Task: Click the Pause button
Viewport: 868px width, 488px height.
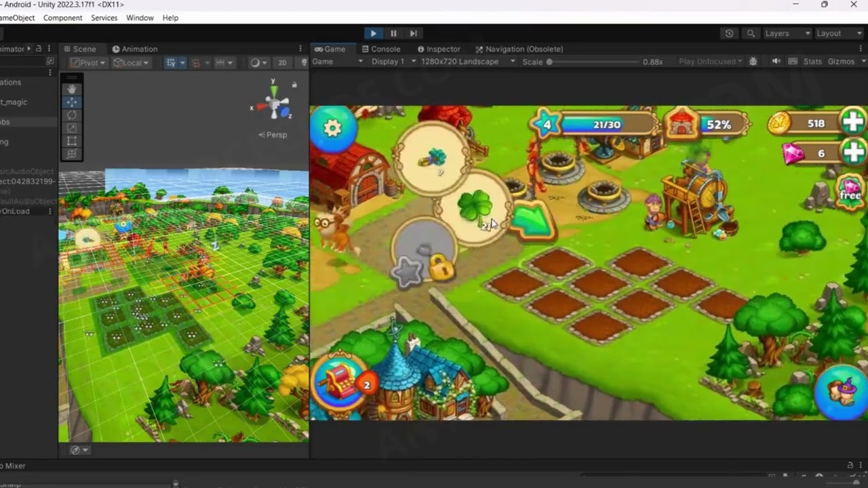Action: click(x=393, y=33)
